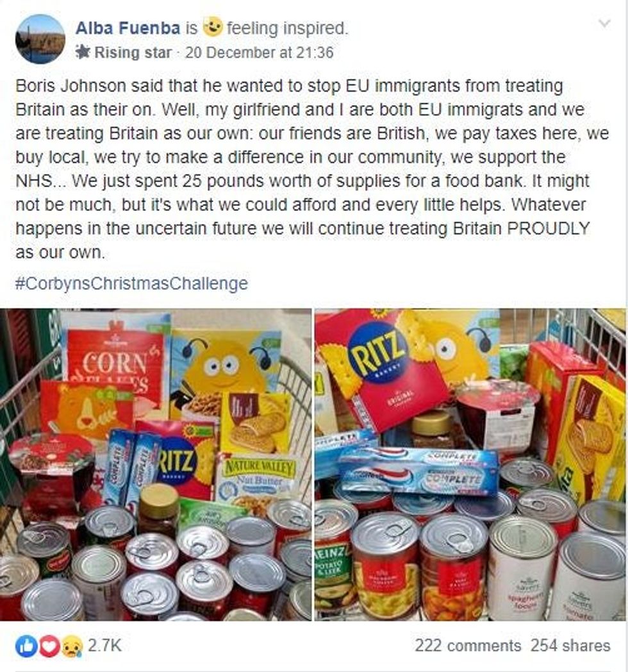The width and height of the screenshot is (628, 672).
Task: Open post timestamp 20 December at 21:36
Action: pos(259,53)
